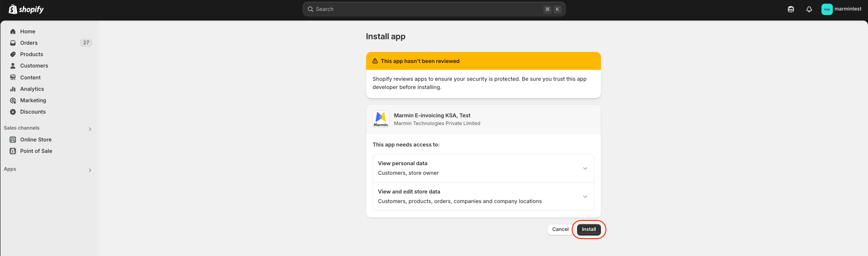Click the Point of Sale icon

pyautogui.click(x=13, y=151)
